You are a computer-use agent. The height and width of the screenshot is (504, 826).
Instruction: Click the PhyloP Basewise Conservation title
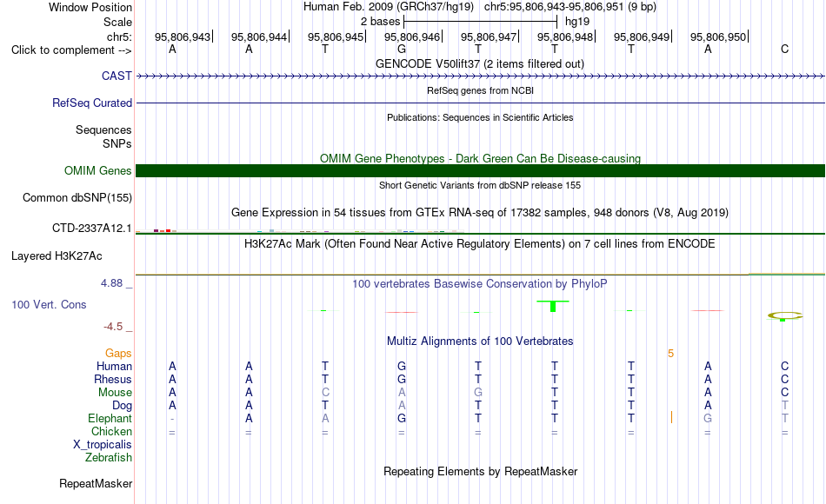pos(479,284)
